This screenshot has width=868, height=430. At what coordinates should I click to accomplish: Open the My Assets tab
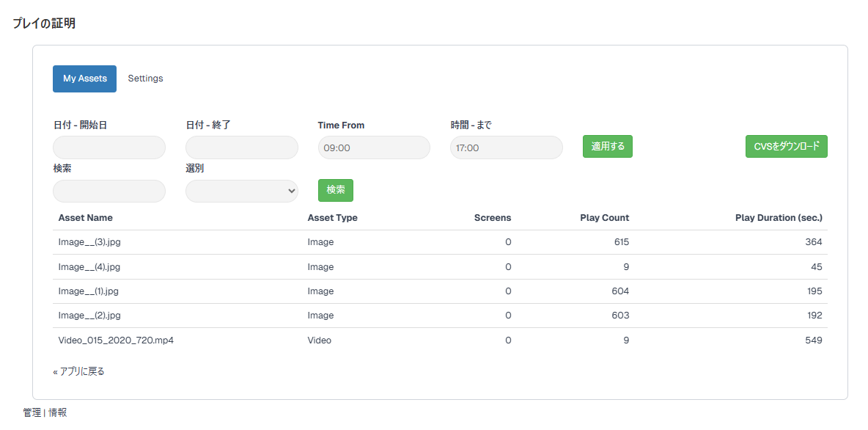pos(85,79)
